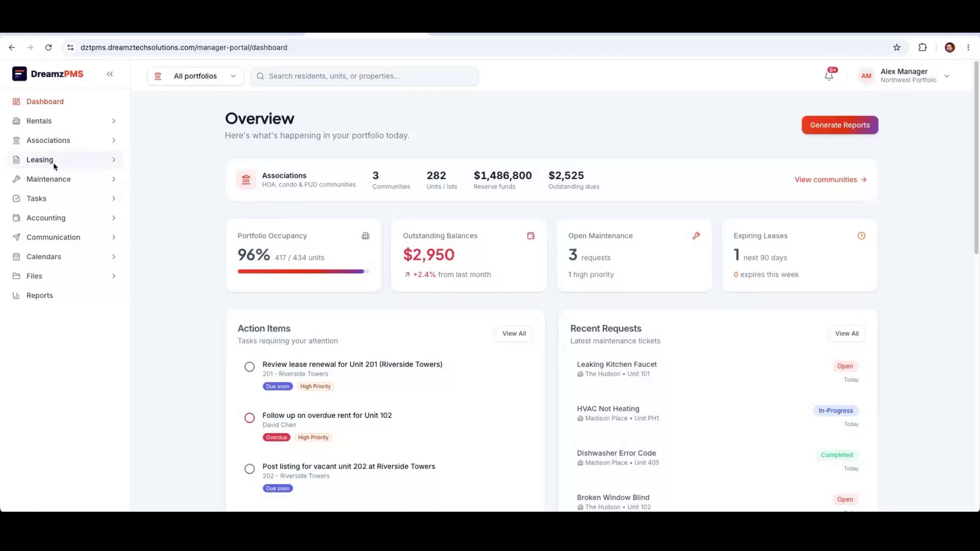Click the building icon on Portfolio Occupancy card
Screen dimensions: 980x551
pyautogui.click(x=365, y=236)
